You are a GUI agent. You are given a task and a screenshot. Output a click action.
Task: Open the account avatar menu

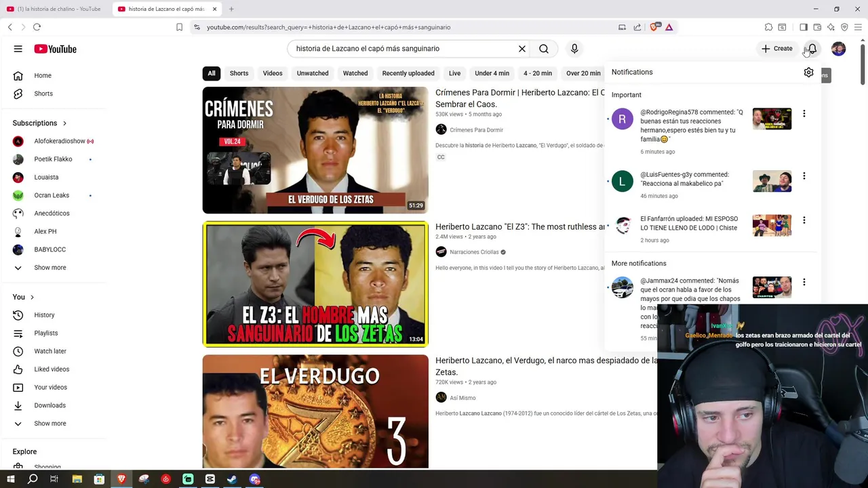pyautogui.click(x=839, y=49)
